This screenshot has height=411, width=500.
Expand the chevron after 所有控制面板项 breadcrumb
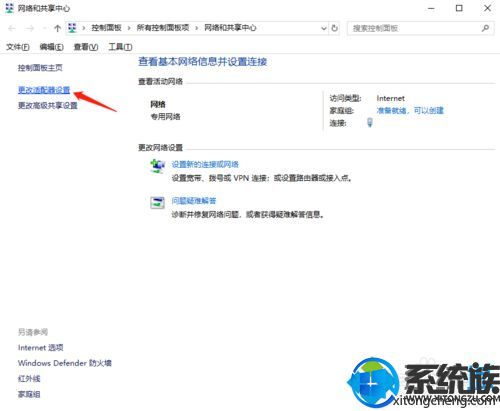[197, 28]
